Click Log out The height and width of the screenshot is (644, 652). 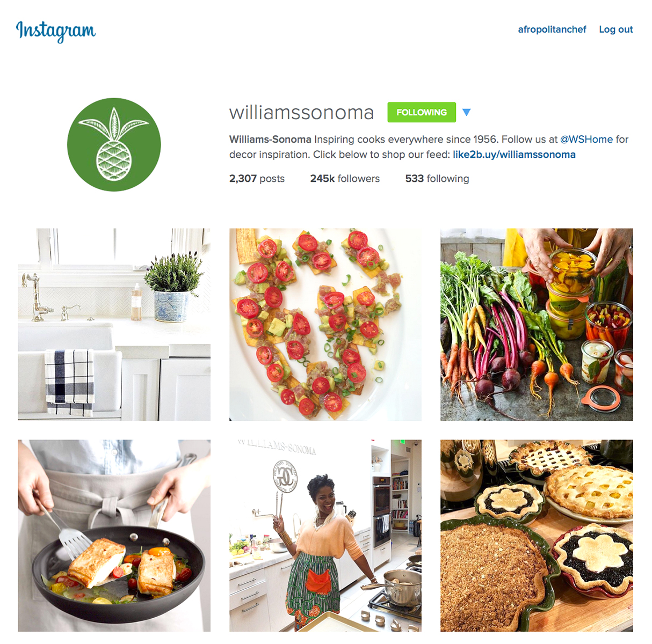616,30
